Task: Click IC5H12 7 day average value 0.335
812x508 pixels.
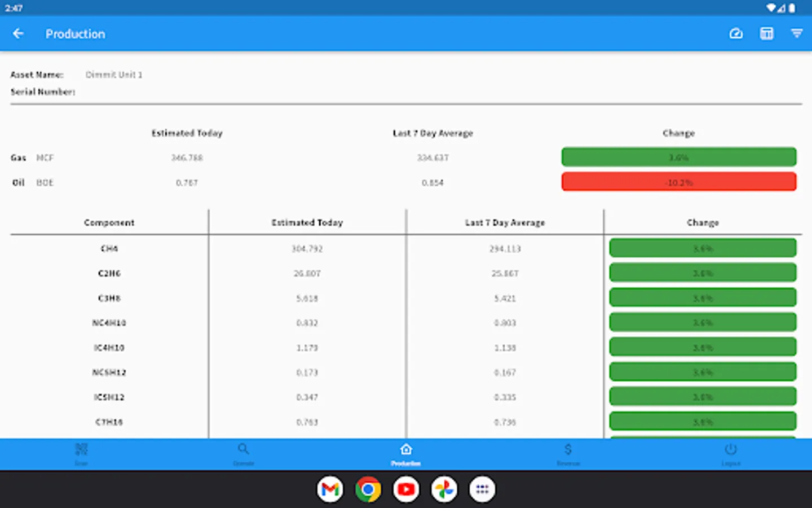Action: point(505,397)
